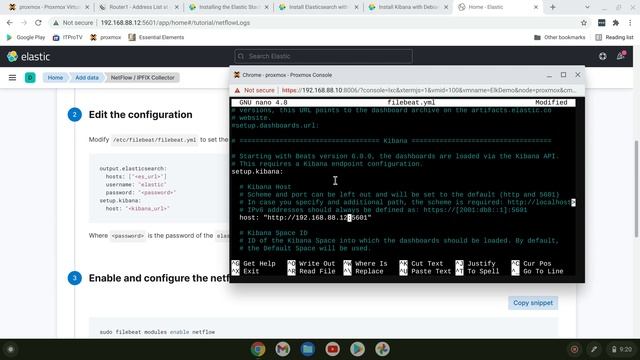
Task: Click the Search Elastic field
Action: point(323,56)
